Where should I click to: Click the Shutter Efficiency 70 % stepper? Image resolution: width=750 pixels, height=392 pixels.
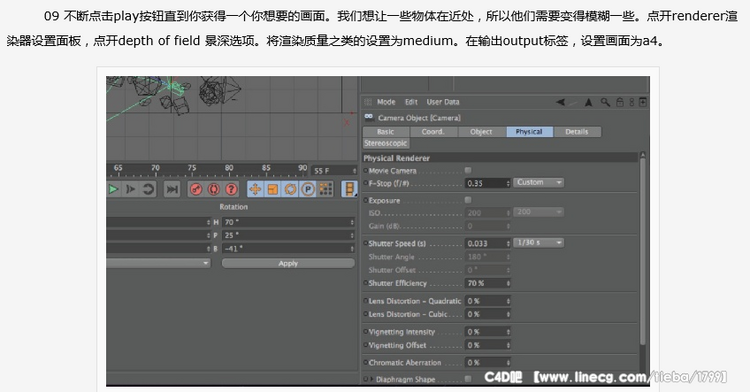point(508,283)
